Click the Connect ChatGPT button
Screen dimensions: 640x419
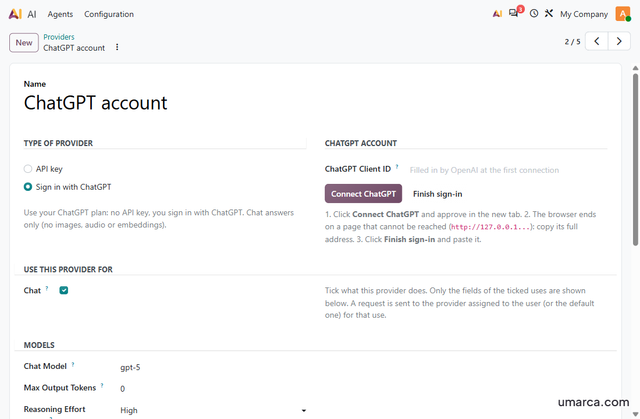pos(363,194)
